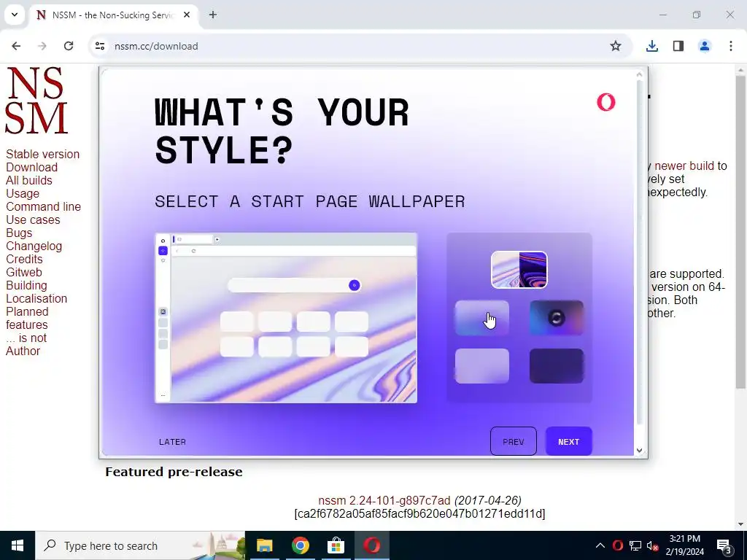
Task: Open All builds sidebar link
Action: (29, 181)
